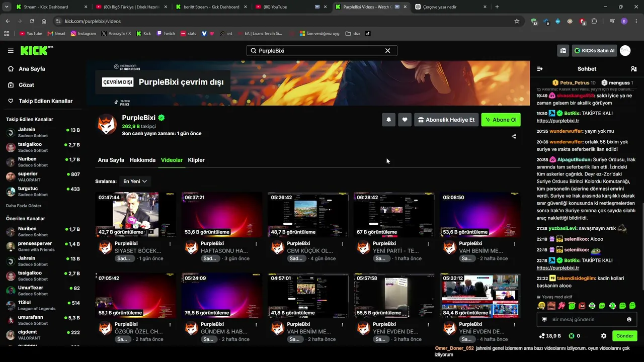Screen dimensions: 644x362
Task: Open a new browser tab
Action: [497, 7]
